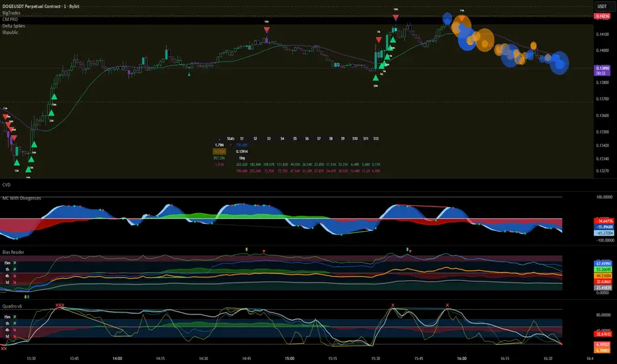Click the red 32.67612 Quadro value
617x364 pixels.
[x=603, y=334]
